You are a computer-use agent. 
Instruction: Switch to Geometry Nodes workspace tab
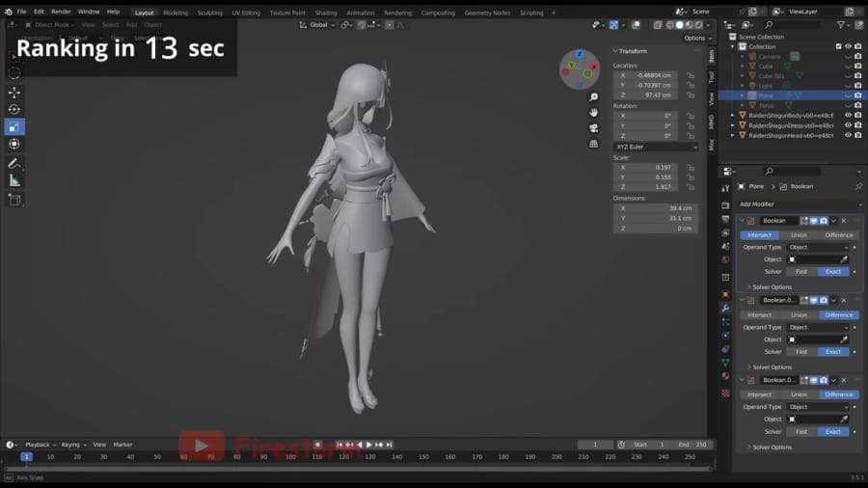click(x=487, y=13)
